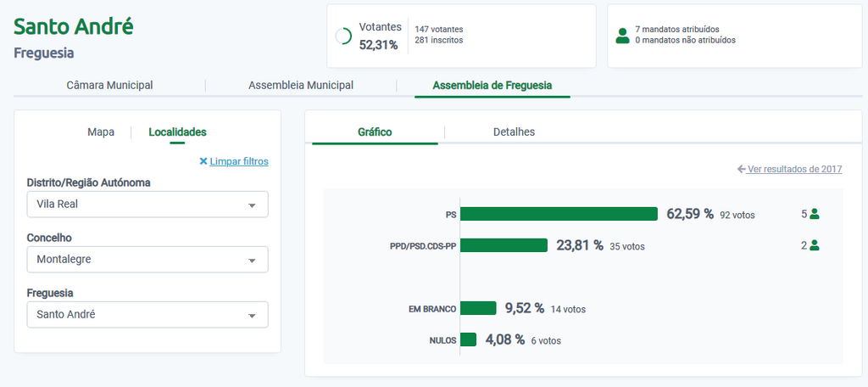Screen dimensions: 868x387
Task: Open the Distrito/Região Autónoma dropdown
Action: click(x=147, y=205)
